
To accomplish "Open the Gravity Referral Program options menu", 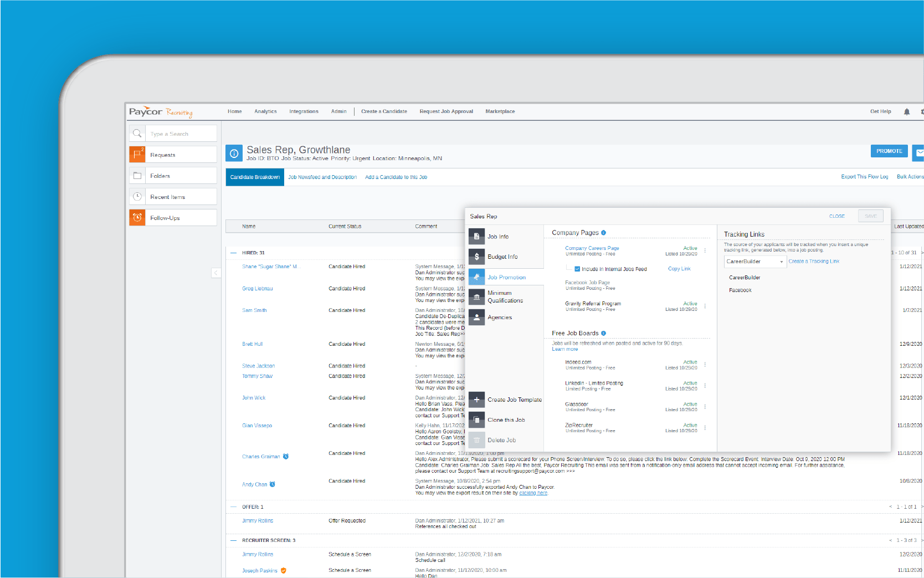I will [x=705, y=306].
